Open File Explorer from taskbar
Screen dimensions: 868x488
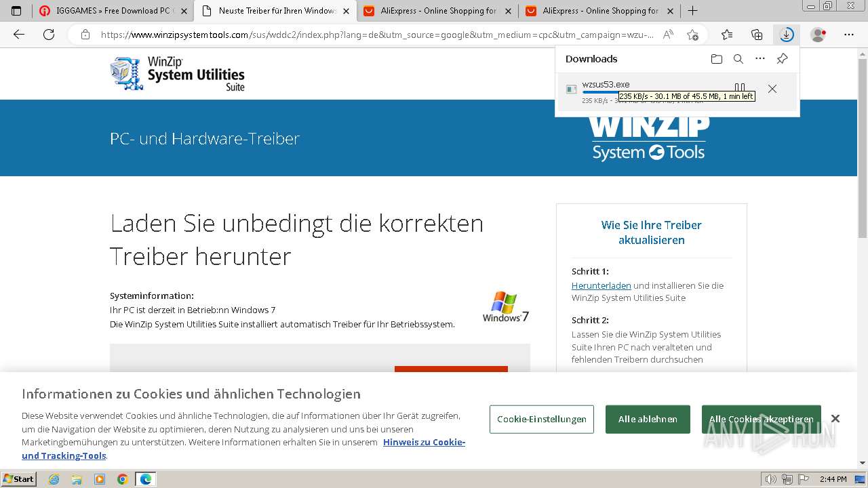click(x=77, y=479)
